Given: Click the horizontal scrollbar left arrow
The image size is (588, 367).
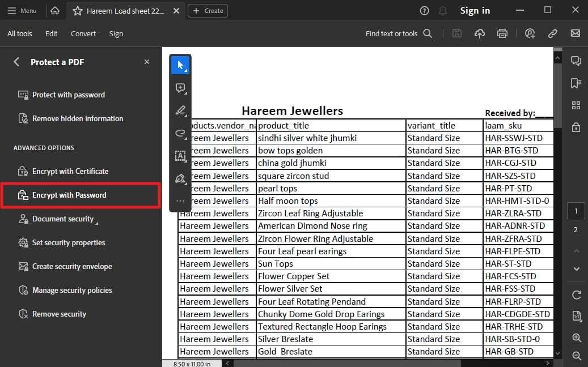Looking at the screenshot, I should 227,363.
